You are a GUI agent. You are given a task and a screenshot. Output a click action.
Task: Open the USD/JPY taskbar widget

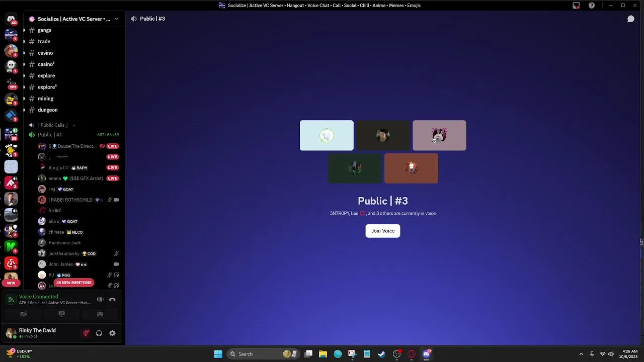[x=19, y=354]
